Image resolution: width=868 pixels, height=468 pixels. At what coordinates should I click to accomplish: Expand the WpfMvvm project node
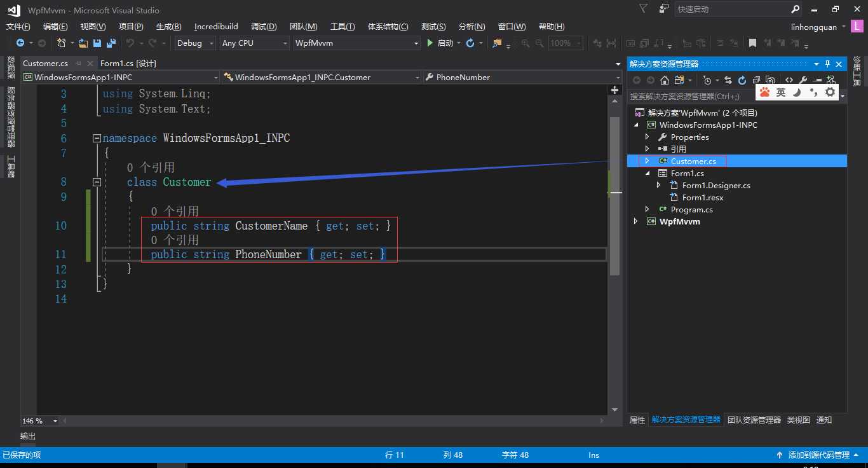click(x=636, y=221)
